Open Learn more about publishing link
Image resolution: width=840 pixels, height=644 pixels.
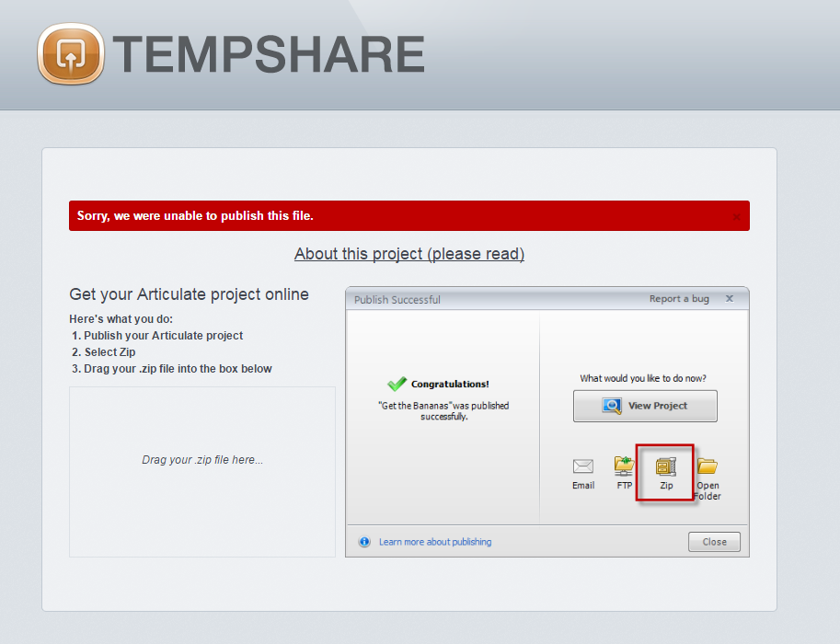pyautogui.click(x=435, y=542)
